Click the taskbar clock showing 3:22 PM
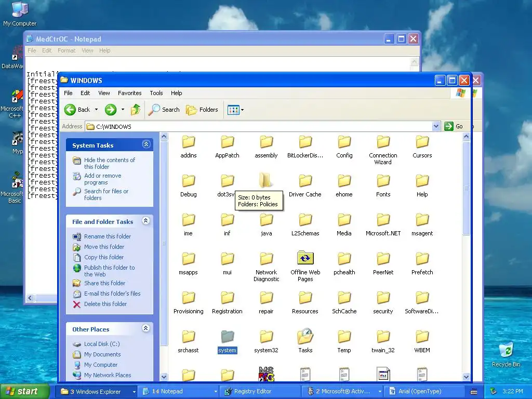532x399 pixels. tap(513, 392)
